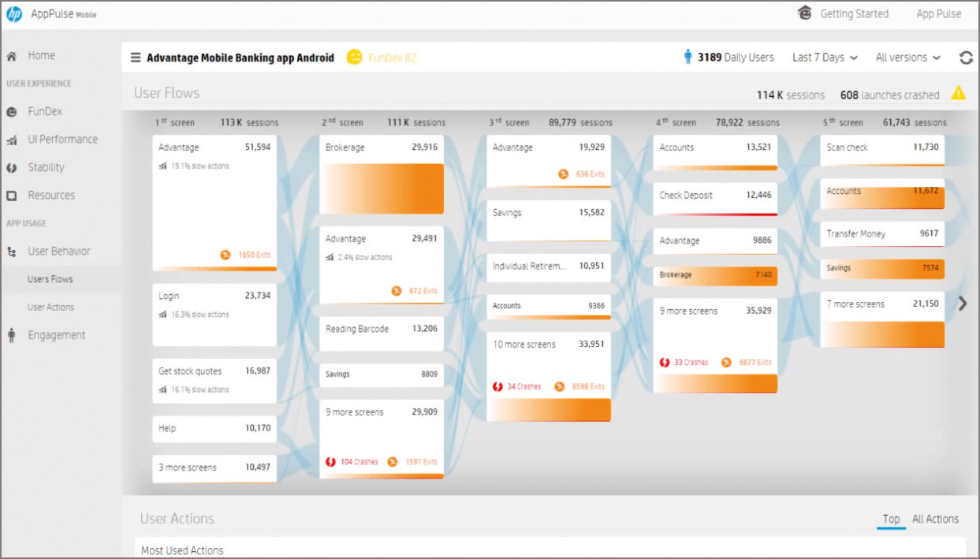This screenshot has height=559, width=980.
Task: Click the yellow warning triangle icon
Action: [x=958, y=94]
